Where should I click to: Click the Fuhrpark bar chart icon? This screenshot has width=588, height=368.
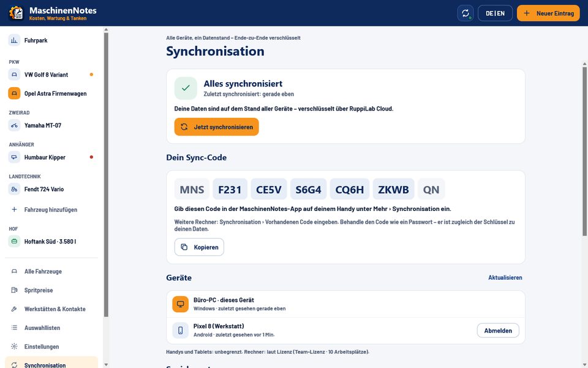pyautogui.click(x=14, y=40)
